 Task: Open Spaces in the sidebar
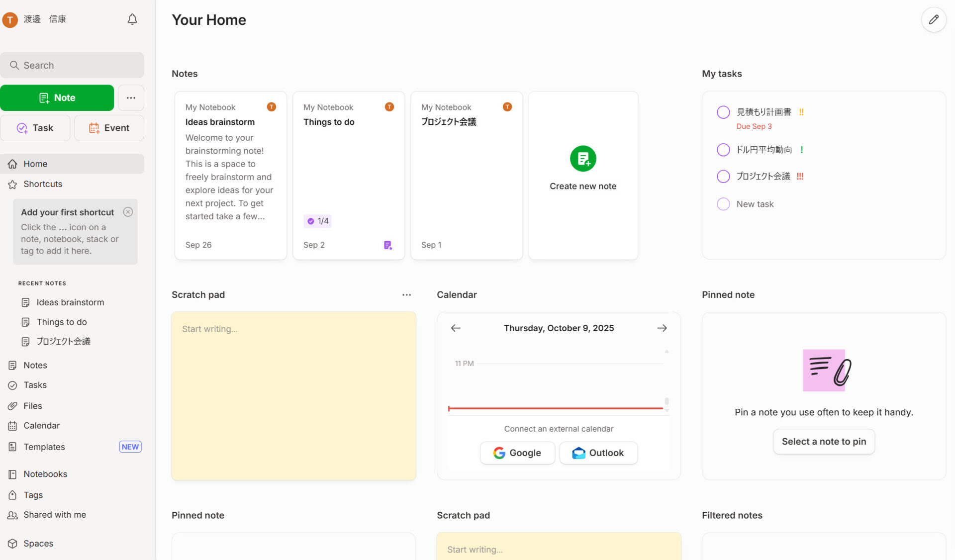[x=38, y=544]
